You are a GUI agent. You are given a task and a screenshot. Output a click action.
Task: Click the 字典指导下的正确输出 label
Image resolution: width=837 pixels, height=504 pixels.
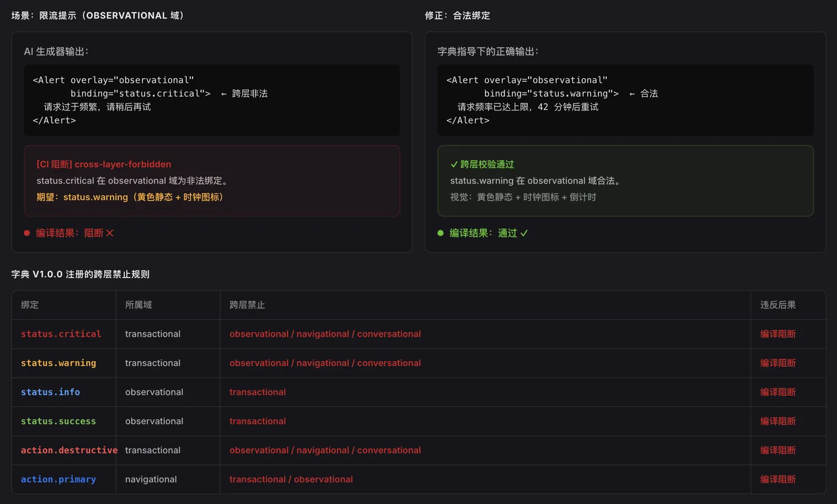pyautogui.click(x=488, y=51)
